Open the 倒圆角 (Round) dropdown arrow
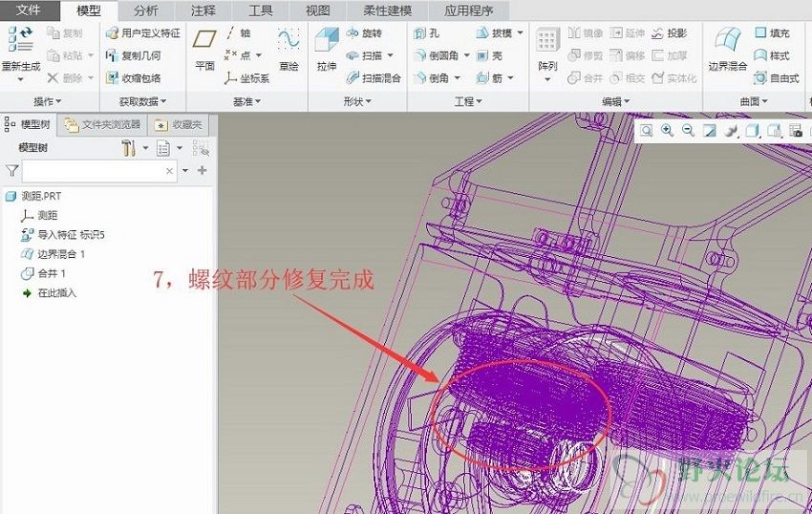 [466, 55]
